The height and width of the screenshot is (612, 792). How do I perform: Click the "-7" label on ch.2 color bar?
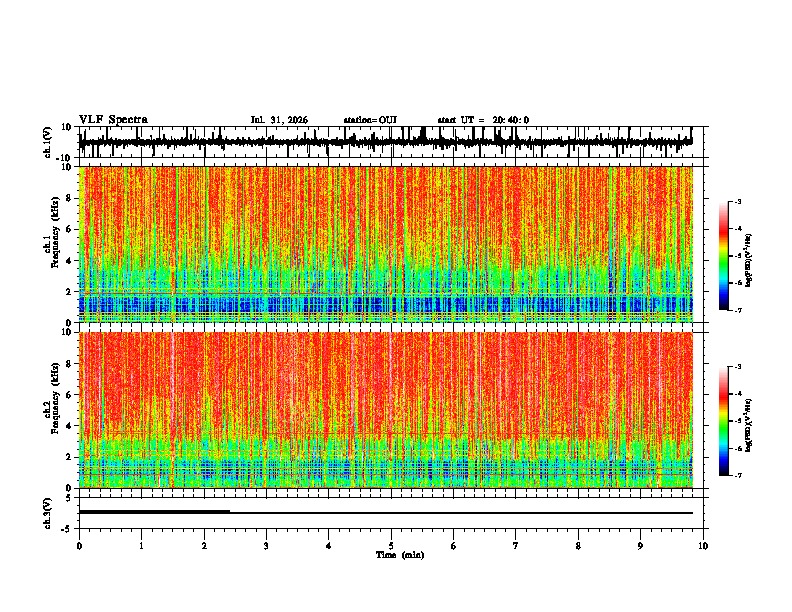pyautogui.click(x=737, y=475)
